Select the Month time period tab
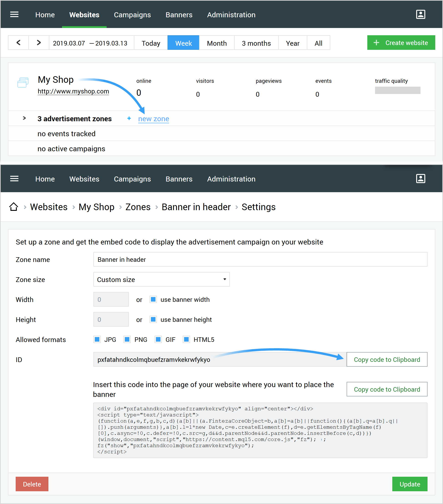 tap(216, 43)
